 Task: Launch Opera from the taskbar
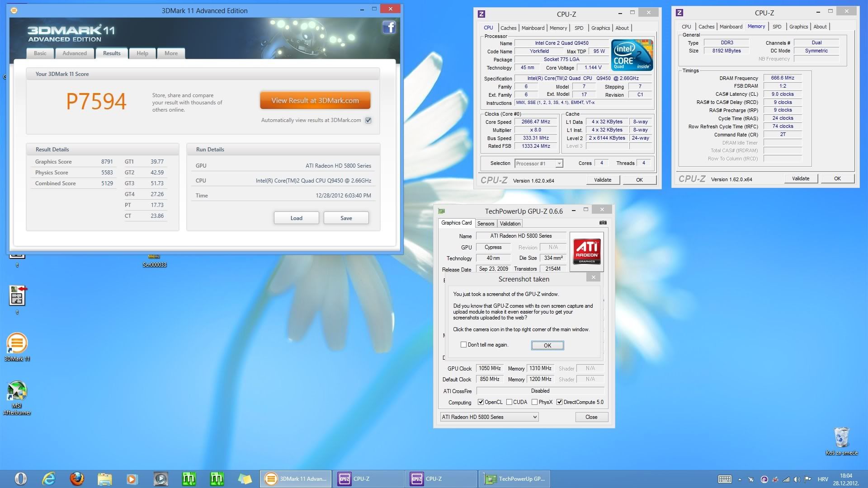pyautogui.click(x=21, y=479)
